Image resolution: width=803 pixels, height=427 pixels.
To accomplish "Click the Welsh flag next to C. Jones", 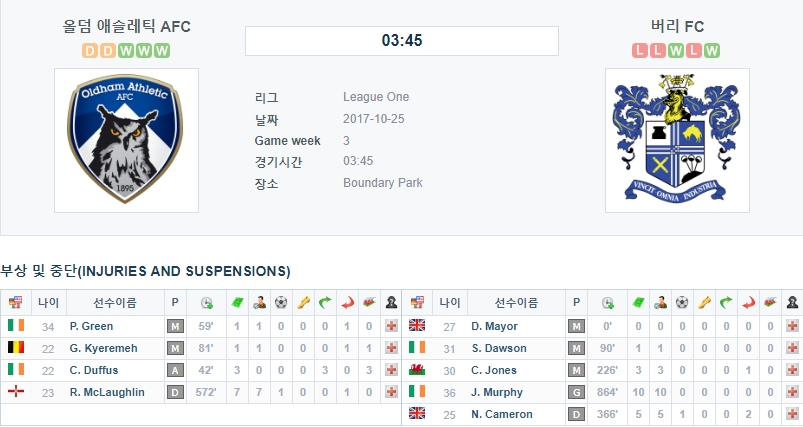I will tap(417, 370).
